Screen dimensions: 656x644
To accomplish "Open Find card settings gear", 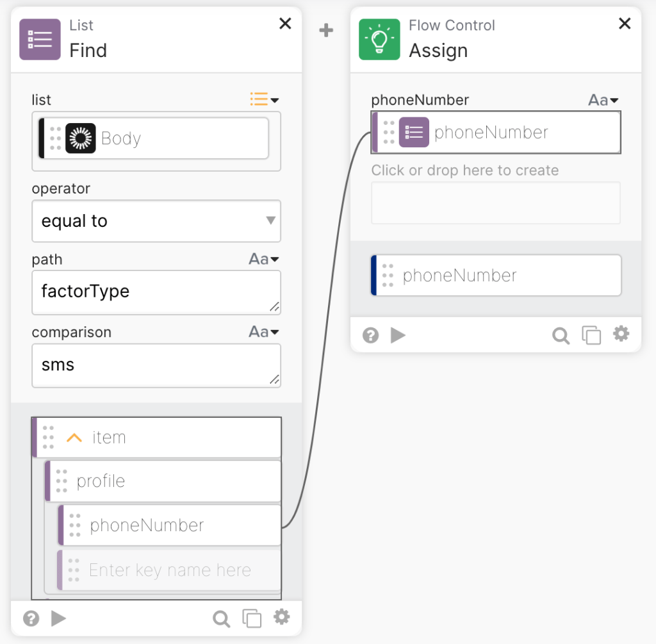I will [281, 617].
